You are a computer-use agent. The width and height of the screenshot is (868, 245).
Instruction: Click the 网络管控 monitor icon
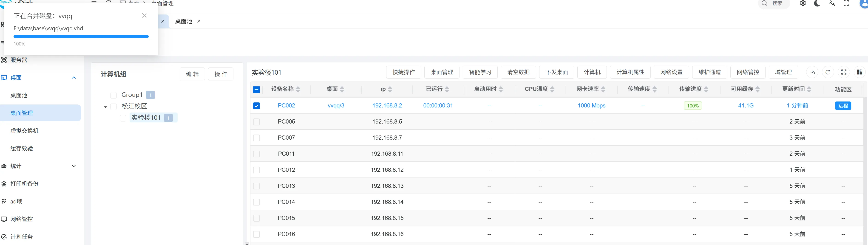4,219
